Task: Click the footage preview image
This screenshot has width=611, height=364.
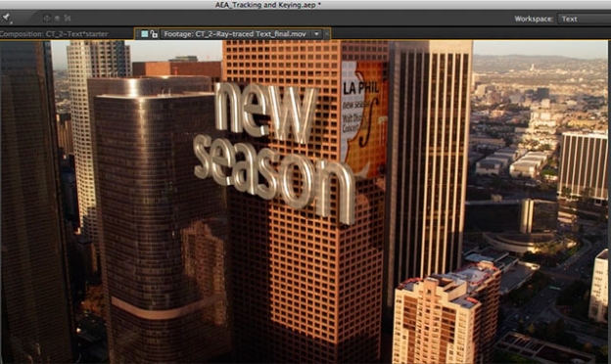Action: 304,202
